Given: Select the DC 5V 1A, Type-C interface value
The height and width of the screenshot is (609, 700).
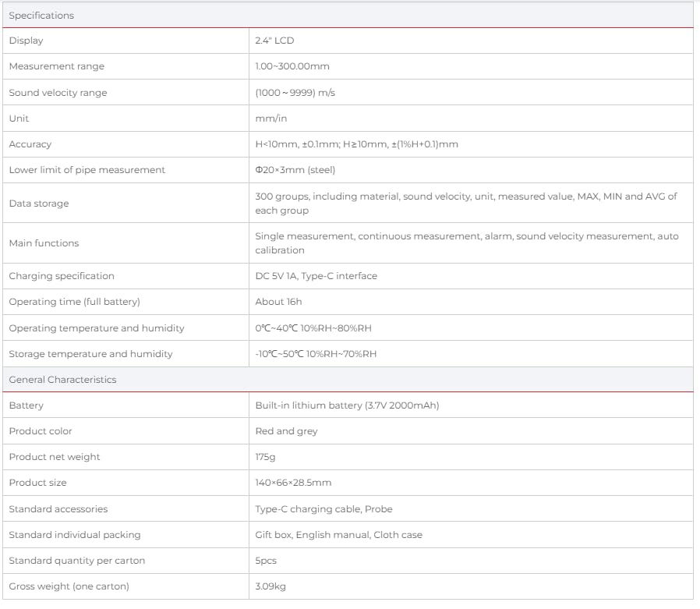Looking at the screenshot, I should tap(316, 276).
